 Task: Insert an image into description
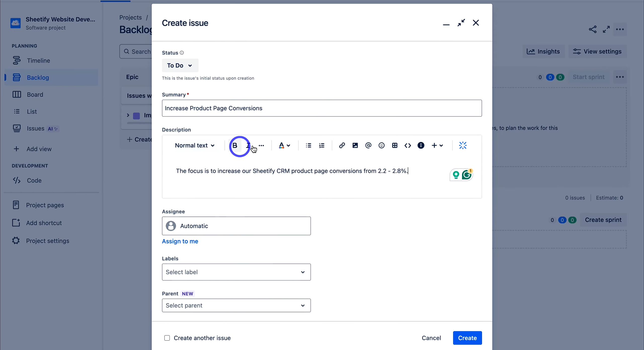[x=355, y=145]
